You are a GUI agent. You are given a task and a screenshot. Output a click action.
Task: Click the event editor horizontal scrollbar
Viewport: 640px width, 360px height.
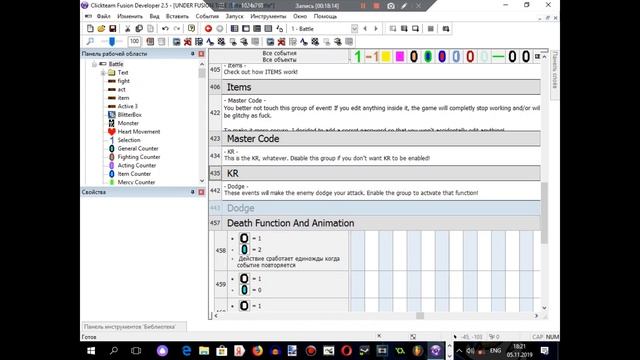[x=420, y=316]
